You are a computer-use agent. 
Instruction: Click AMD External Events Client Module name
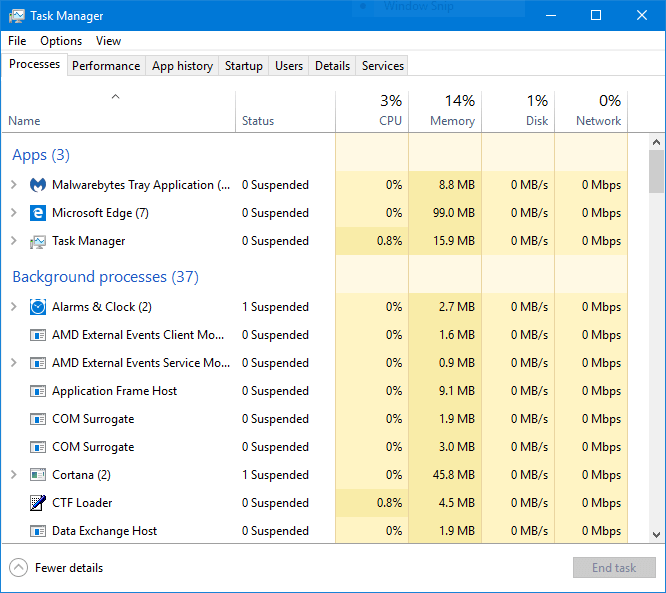coord(138,335)
